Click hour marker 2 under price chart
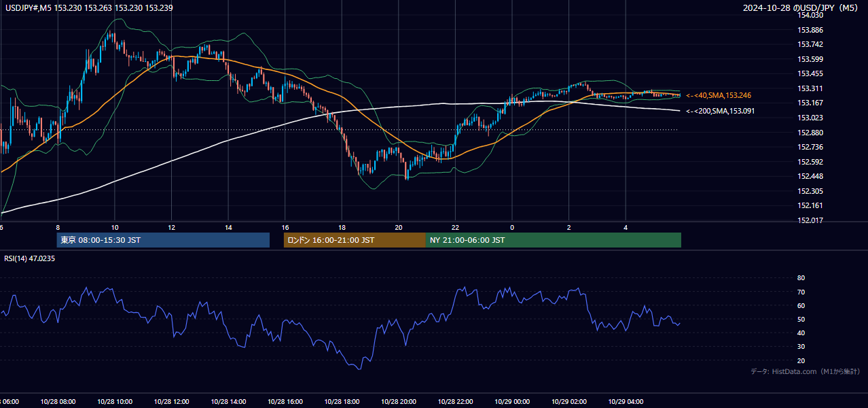 569,228
